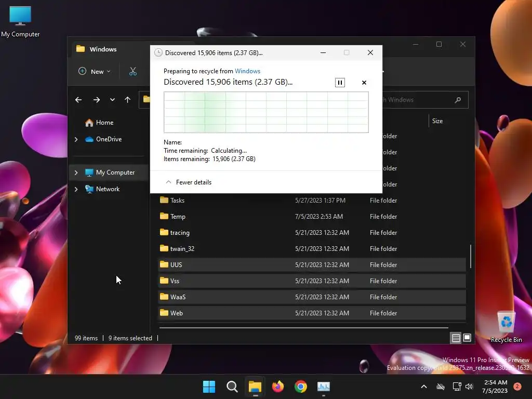The image size is (532, 399).
Task: Select the Vss folder row
Action: (x=312, y=281)
